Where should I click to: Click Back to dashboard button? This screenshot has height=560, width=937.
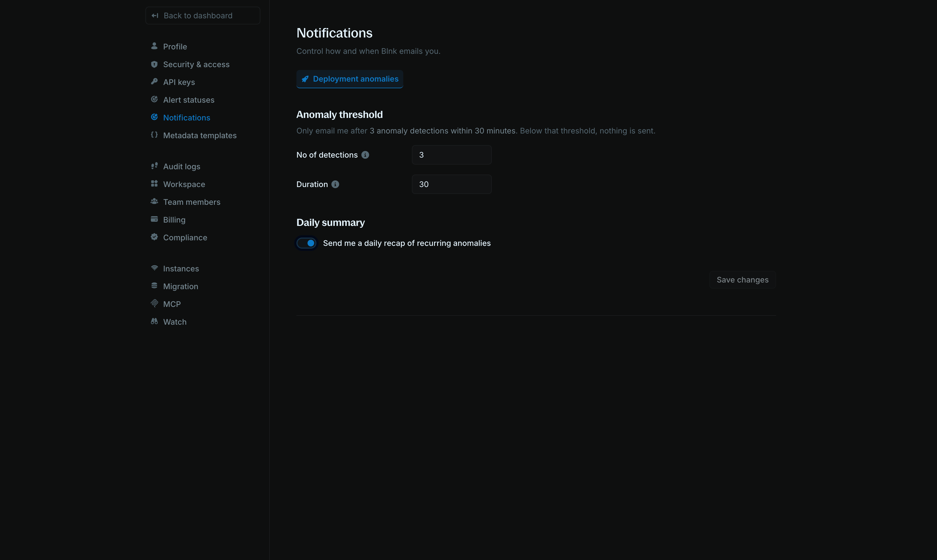(x=203, y=16)
